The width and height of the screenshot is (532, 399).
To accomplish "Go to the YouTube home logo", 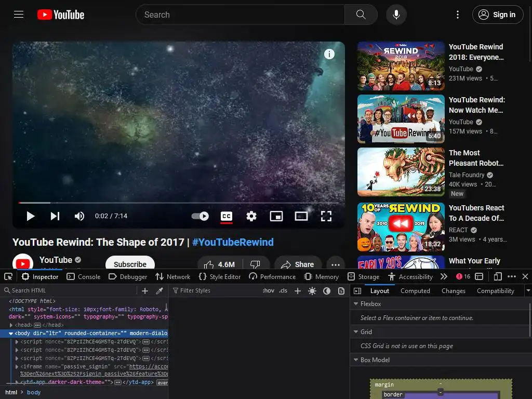I will [61, 15].
